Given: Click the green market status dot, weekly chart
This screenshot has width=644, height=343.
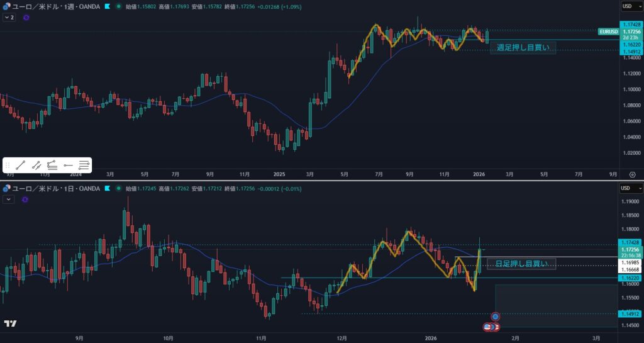Looking at the screenshot, I should click(119, 6).
